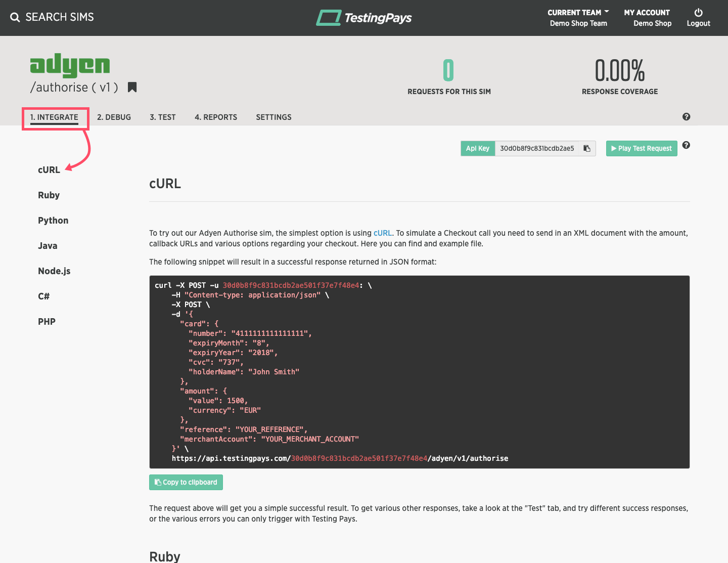
Task: Click the Play Test Request button
Action: click(x=642, y=148)
